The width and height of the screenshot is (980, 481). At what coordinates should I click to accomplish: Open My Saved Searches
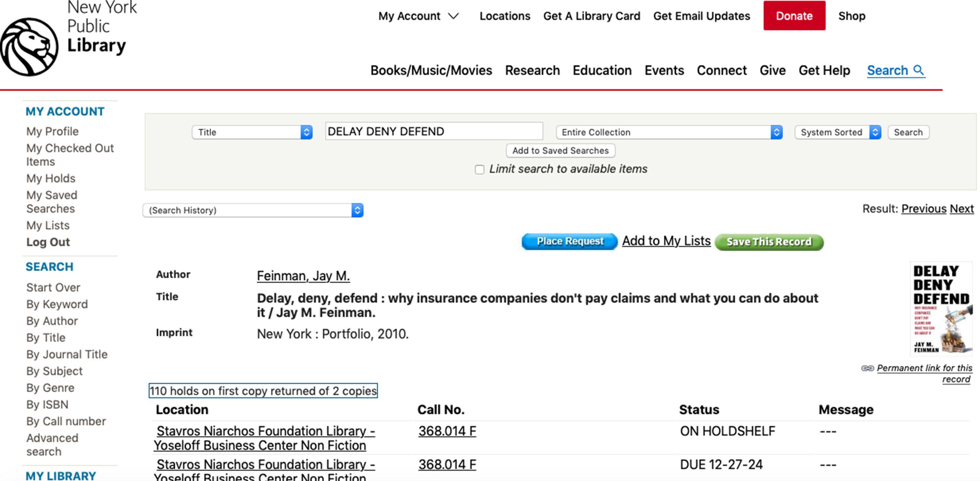(52, 202)
